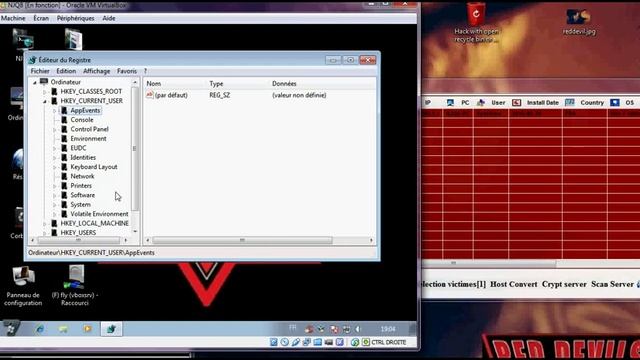
Task: Expand the EUDC key arrow
Action: [x=54, y=148]
